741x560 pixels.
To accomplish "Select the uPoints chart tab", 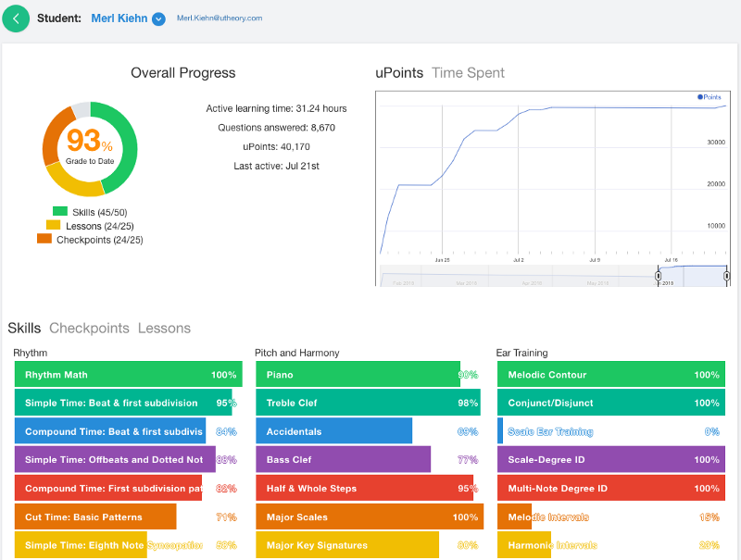I will [x=399, y=73].
